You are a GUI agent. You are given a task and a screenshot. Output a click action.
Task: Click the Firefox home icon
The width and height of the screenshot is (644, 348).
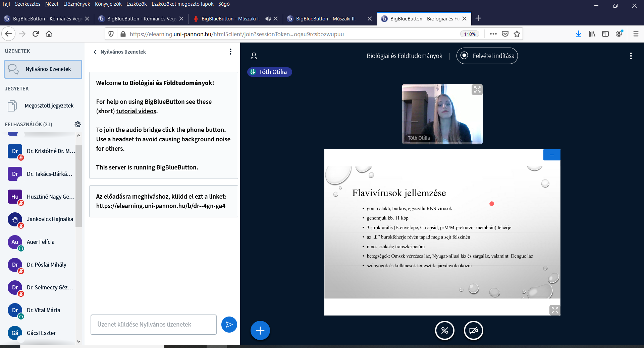pyautogui.click(x=49, y=34)
